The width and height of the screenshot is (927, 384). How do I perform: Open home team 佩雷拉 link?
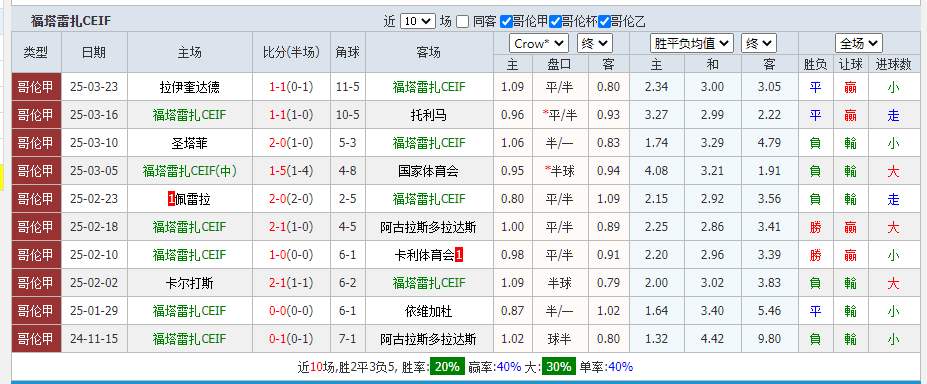click(193, 199)
